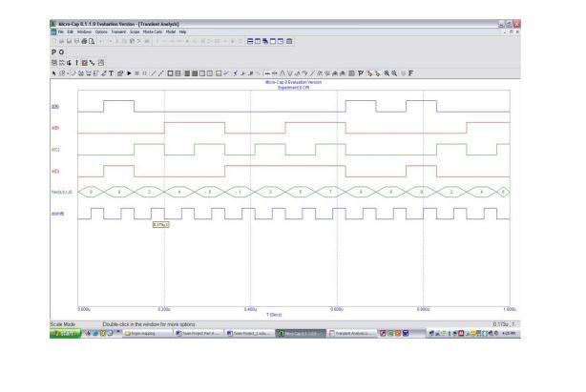
Task: Click the 1.000u x-axis label
Action: (x=510, y=309)
